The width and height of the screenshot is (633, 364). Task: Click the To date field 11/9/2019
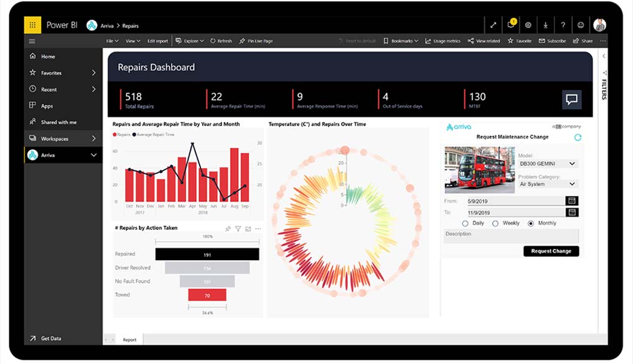(515, 213)
